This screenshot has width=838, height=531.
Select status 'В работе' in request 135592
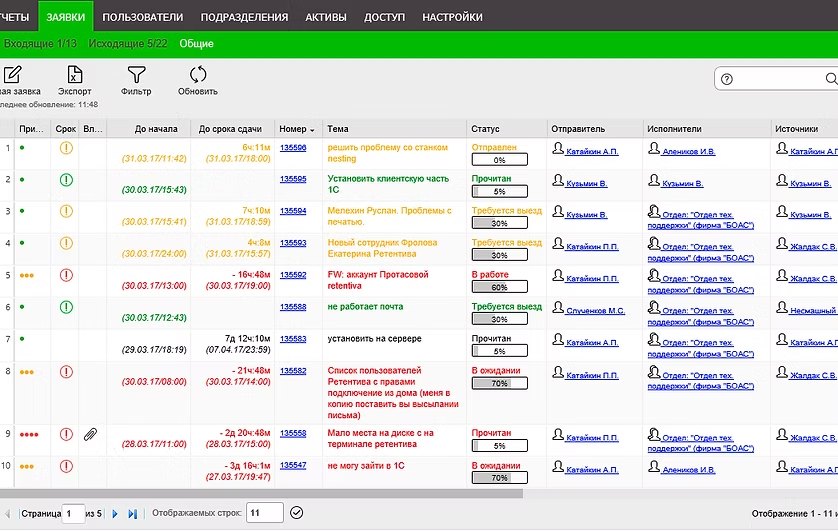[x=490, y=275]
